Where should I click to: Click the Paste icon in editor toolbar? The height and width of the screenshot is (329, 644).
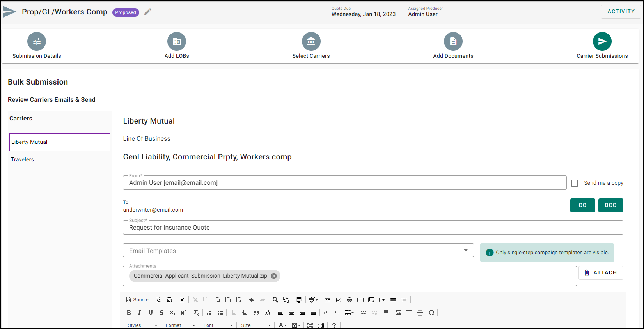pyautogui.click(x=217, y=300)
